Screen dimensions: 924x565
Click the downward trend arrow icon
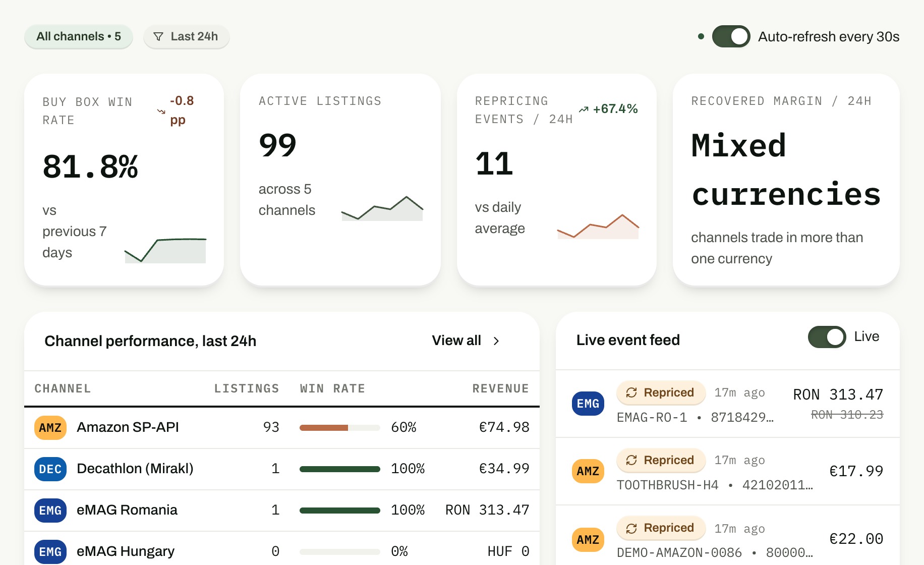[x=161, y=111]
